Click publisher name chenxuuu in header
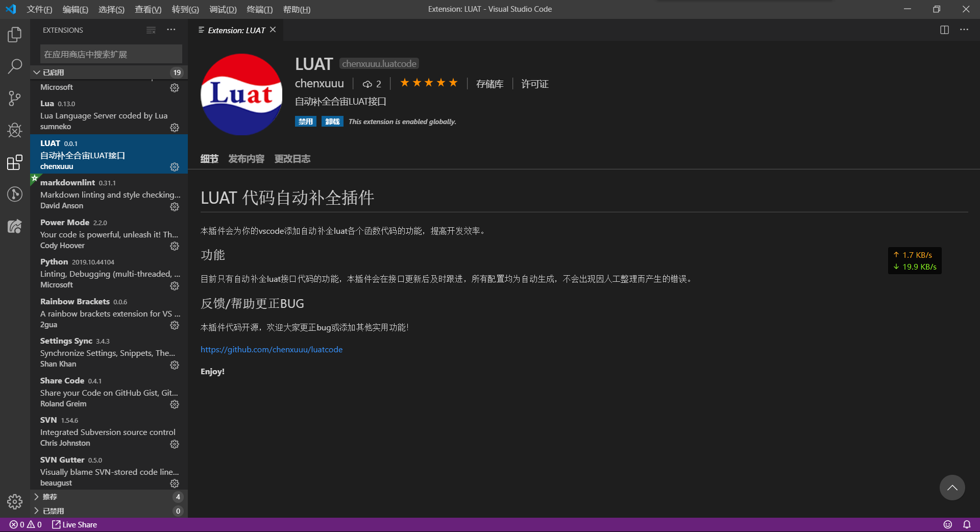 pyautogui.click(x=320, y=83)
